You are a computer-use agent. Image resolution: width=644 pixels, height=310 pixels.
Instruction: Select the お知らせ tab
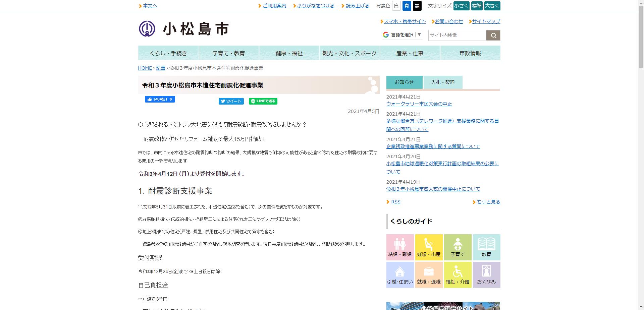click(x=404, y=82)
